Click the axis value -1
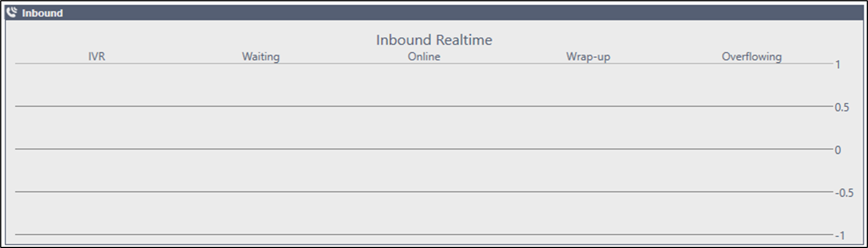 tap(840, 236)
